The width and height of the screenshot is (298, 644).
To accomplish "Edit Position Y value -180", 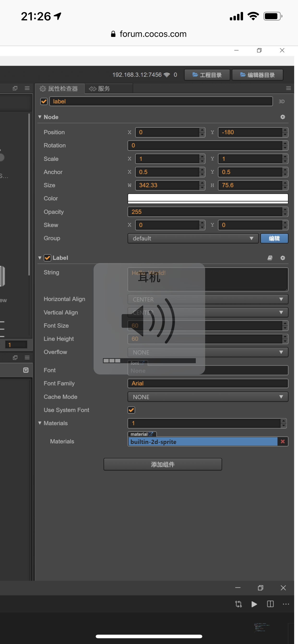I will pos(250,132).
